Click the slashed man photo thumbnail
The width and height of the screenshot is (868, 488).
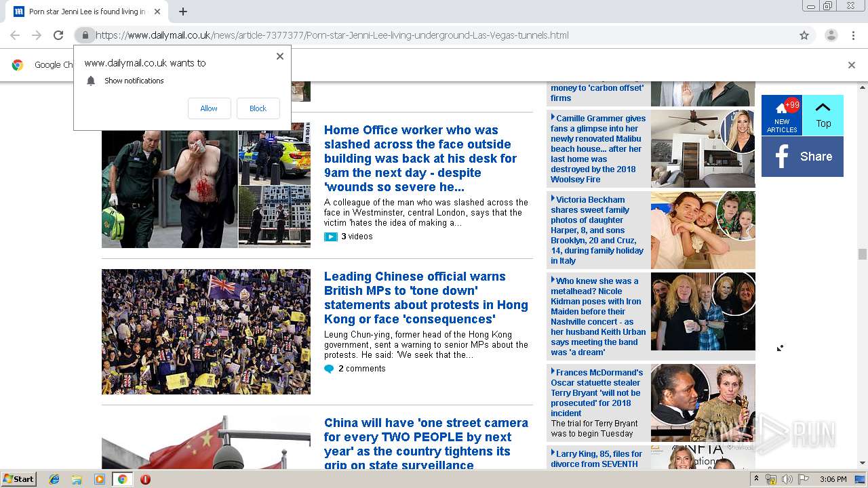pyautogui.click(x=170, y=185)
